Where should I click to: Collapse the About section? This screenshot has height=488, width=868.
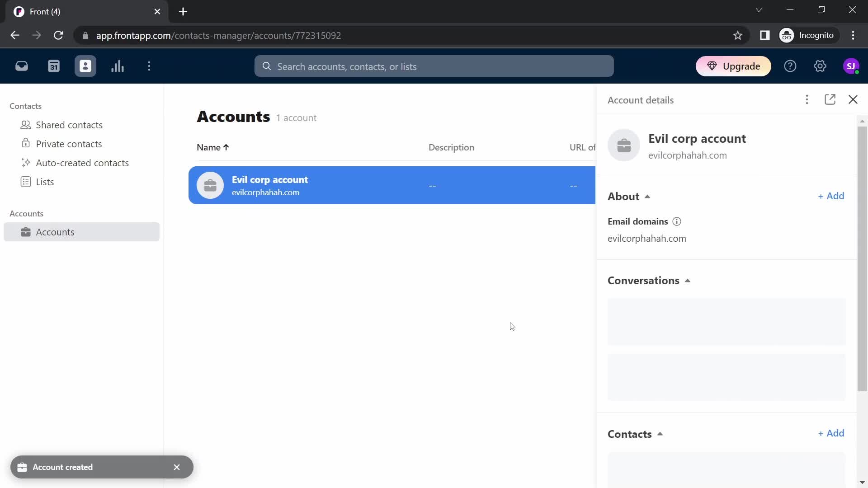click(647, 196)
